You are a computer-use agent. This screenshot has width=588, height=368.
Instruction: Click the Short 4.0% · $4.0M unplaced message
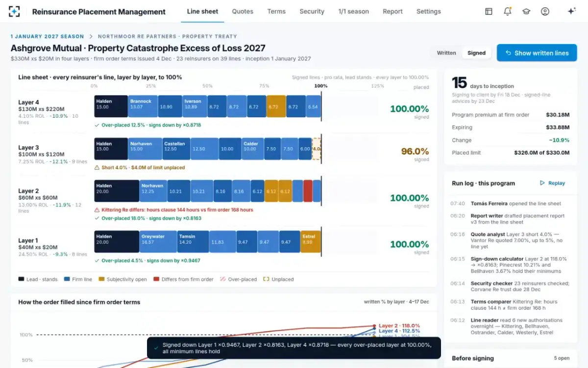[x=143, y=167]
